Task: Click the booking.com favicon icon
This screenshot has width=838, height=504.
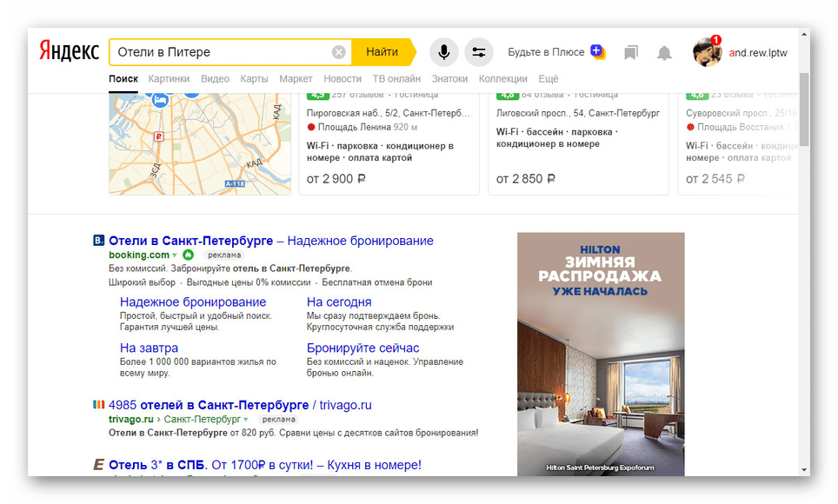Action: [98, 241]
